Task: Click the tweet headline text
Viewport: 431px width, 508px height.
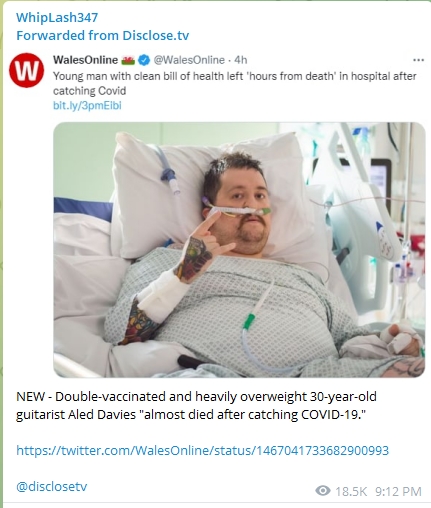Action: pyautogui.click(x=235, y=83)
